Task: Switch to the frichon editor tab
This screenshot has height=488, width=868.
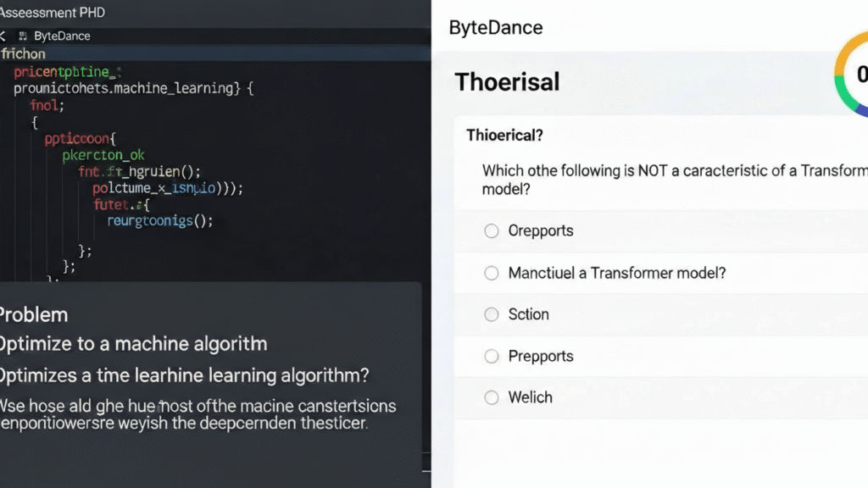Action: pyautogui.click(x=23, y=53)
